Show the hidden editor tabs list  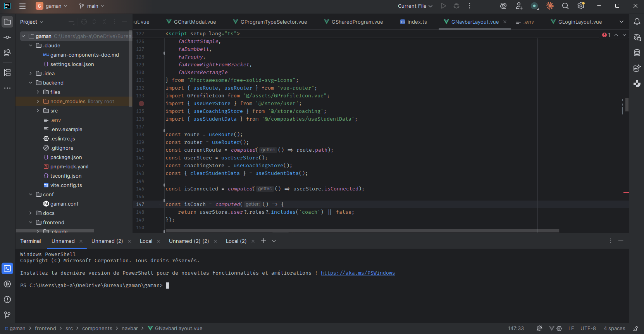[x=622, y=22]
